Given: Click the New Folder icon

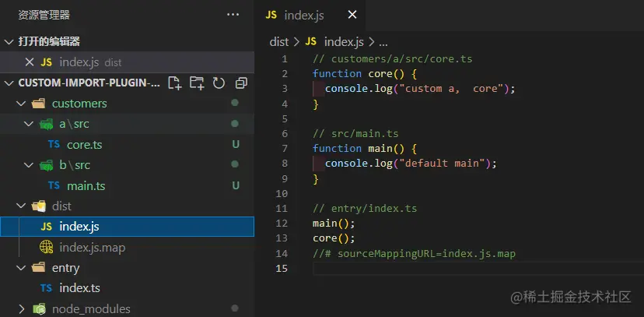Looking at the screenshot, I should coord(197,83).
